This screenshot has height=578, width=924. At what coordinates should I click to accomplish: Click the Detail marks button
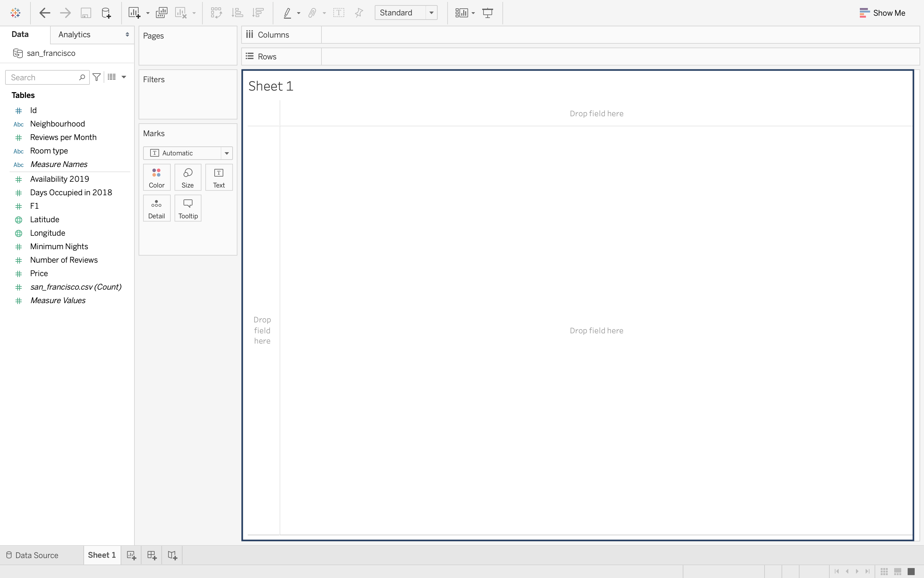click(x=157, y=208)
